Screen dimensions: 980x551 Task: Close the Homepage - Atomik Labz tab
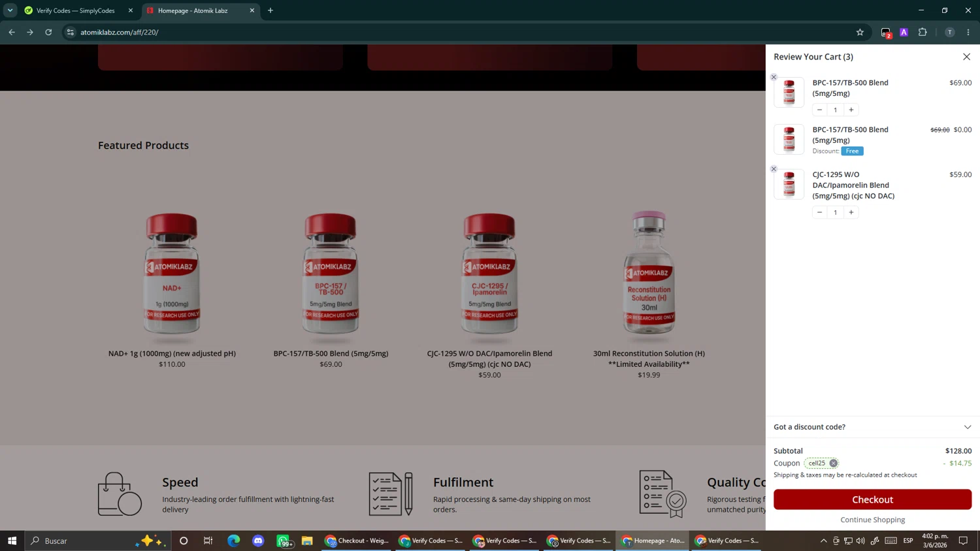(x=252, y=10)
